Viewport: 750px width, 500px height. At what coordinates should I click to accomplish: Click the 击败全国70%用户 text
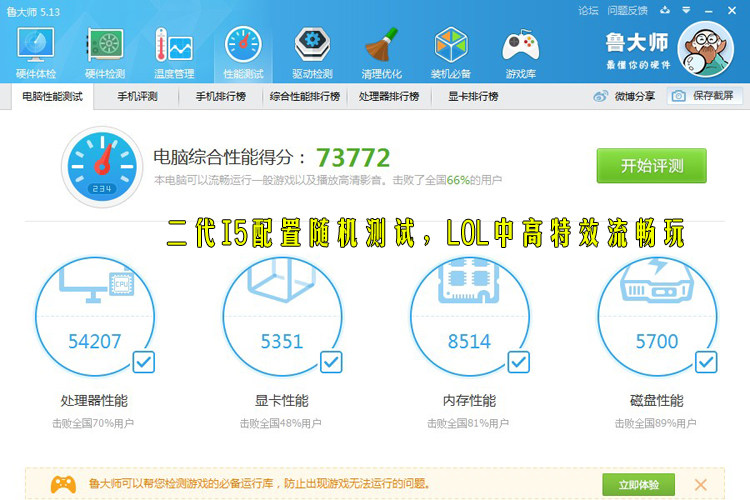click(x=93, y=423)
